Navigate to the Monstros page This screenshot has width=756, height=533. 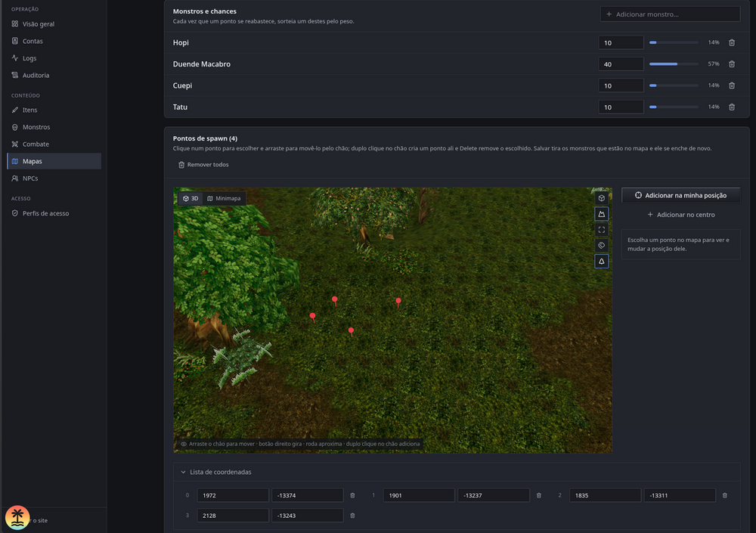(54, 127)
